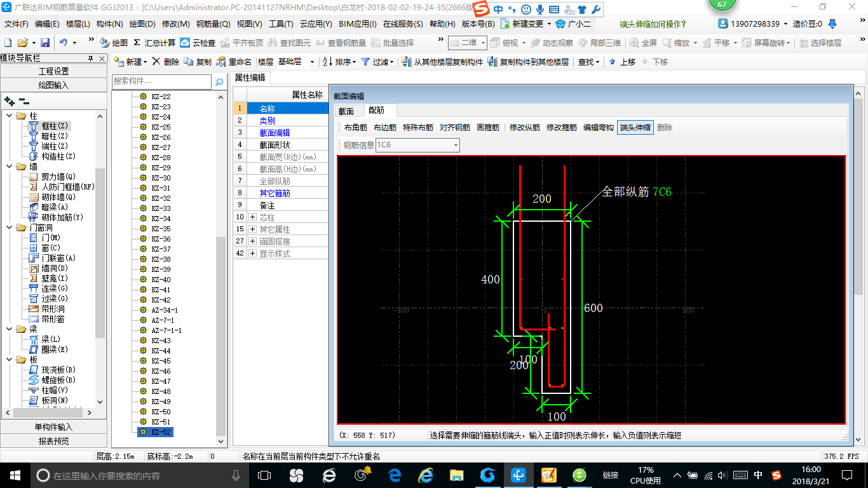This screenshot has width=868, height=488.
Task: Click the 搜索构件 search input field
Action: [x=161, y=82]
